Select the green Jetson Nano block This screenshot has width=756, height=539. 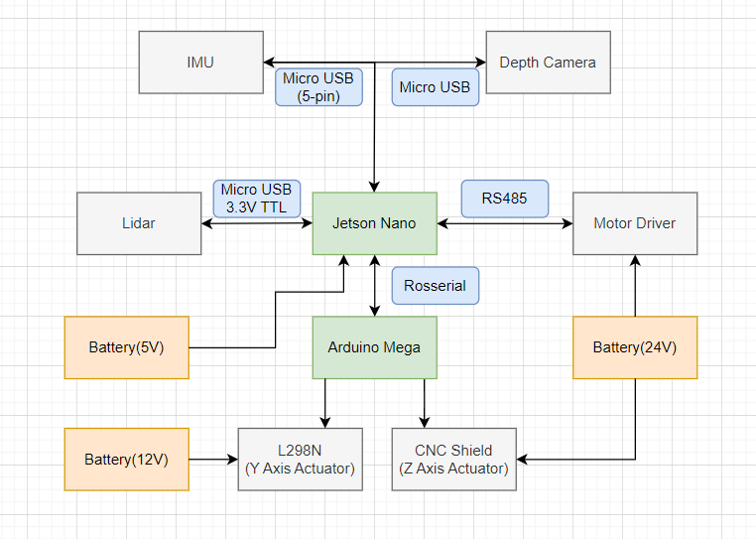tap(375, 223)
